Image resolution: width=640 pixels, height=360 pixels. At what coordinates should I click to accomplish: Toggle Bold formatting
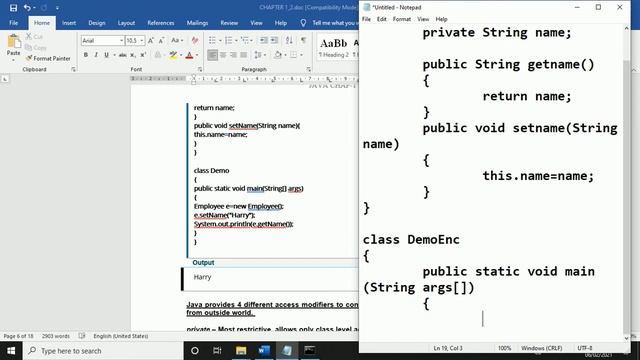pos(86,55)
